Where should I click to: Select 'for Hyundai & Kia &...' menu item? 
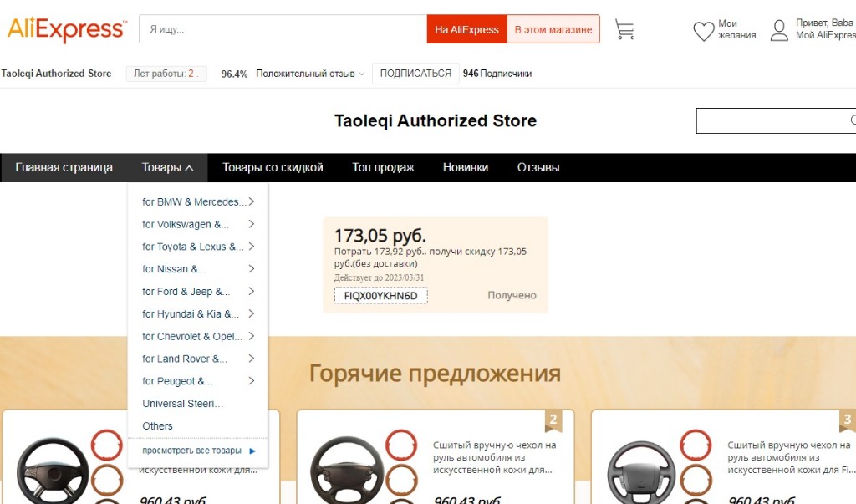(x=191, y=314)
